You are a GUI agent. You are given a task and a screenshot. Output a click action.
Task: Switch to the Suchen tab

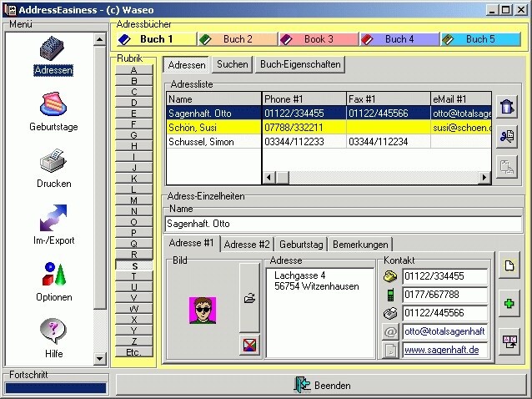point(232,64)
